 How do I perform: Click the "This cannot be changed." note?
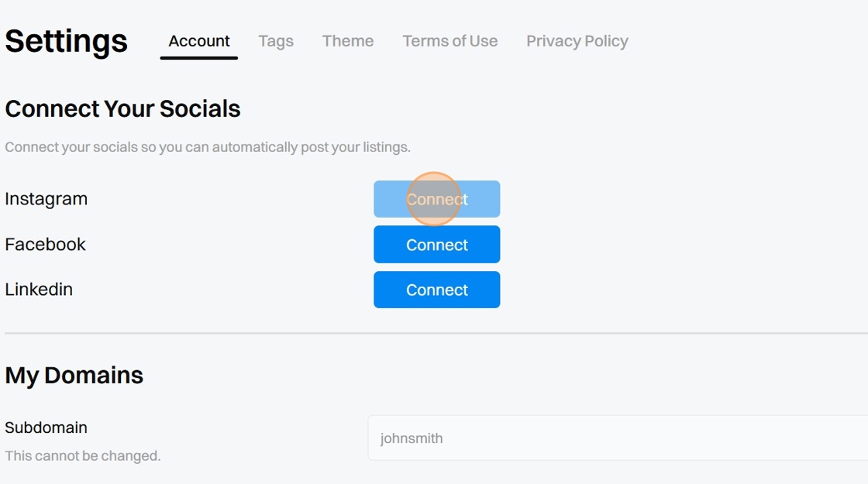[x=83, y=456]
